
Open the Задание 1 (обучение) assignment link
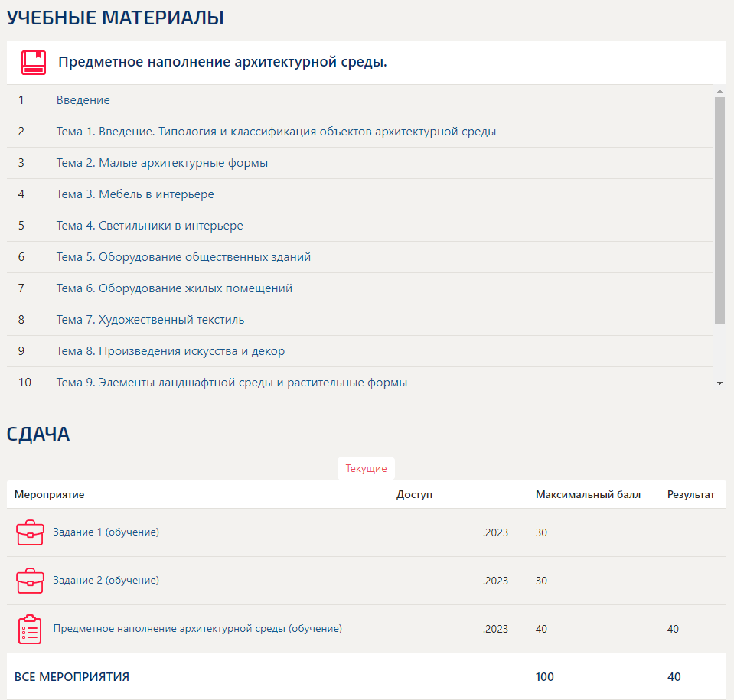coord(105,532)
